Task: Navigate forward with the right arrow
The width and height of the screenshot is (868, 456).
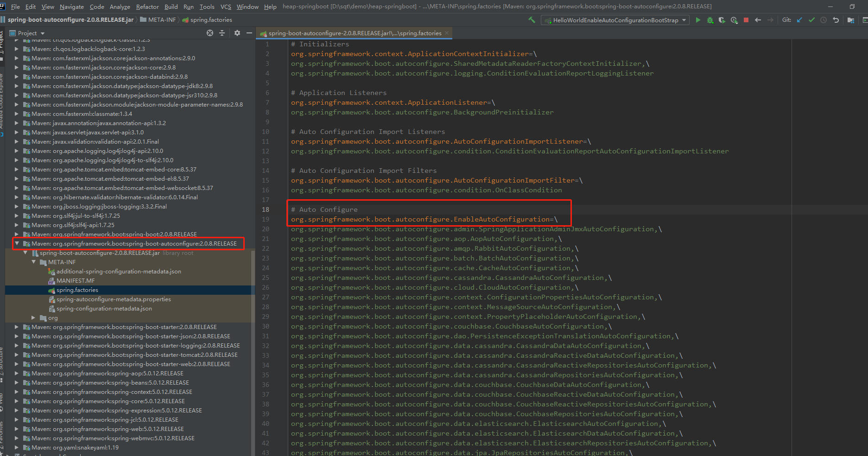Action: 770,20
